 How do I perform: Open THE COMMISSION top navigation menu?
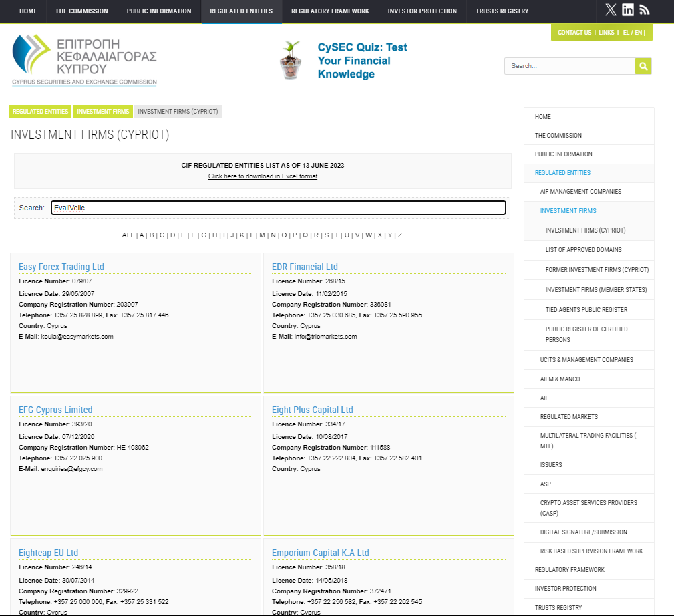(81, 11)
